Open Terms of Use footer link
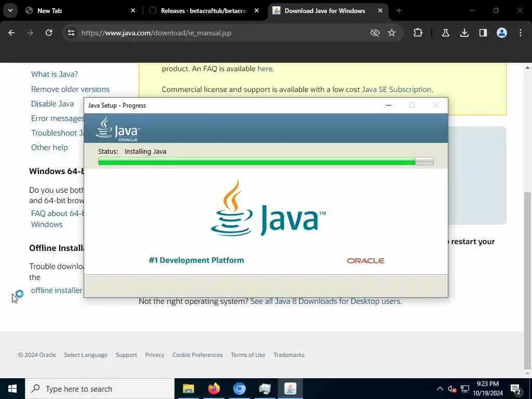 pos(248,355)
